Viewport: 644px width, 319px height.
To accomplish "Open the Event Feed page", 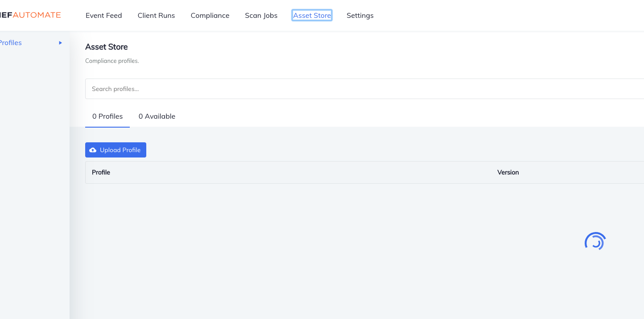I will (103, 15).
